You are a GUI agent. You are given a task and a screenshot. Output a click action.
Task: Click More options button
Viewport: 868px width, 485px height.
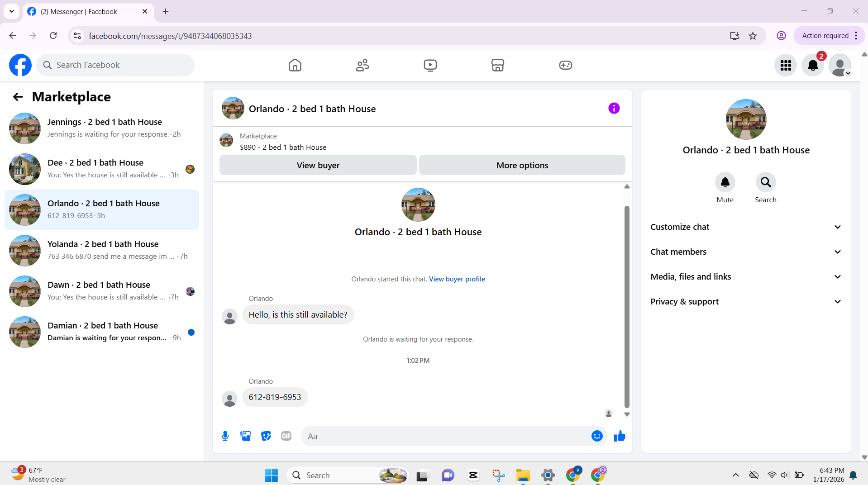tap(522, 165)
